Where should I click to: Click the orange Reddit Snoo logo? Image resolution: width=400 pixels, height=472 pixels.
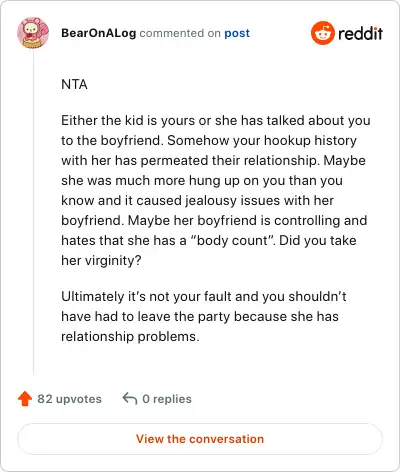coord(322,33)
